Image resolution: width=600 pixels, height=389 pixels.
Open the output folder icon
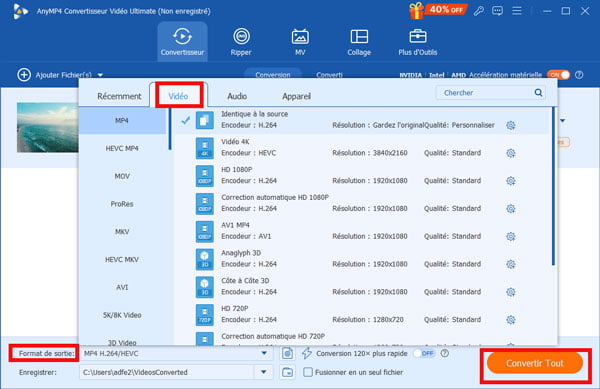coord(288,372)
